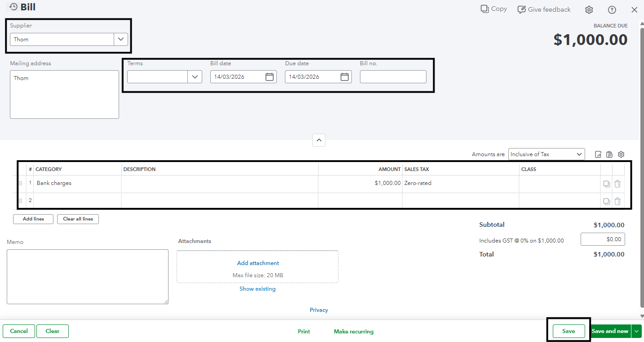Expand the Supplier dropdown

point(120,39)
